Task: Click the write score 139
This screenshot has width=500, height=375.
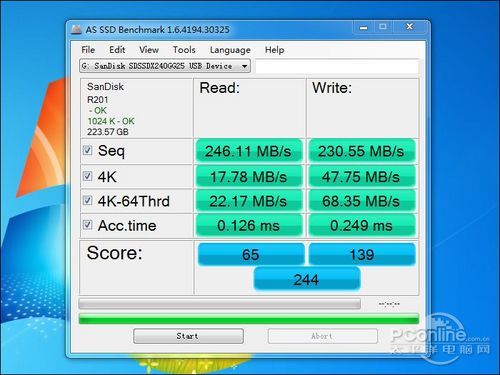Action: pyautogui.click(x=362, y=255)
